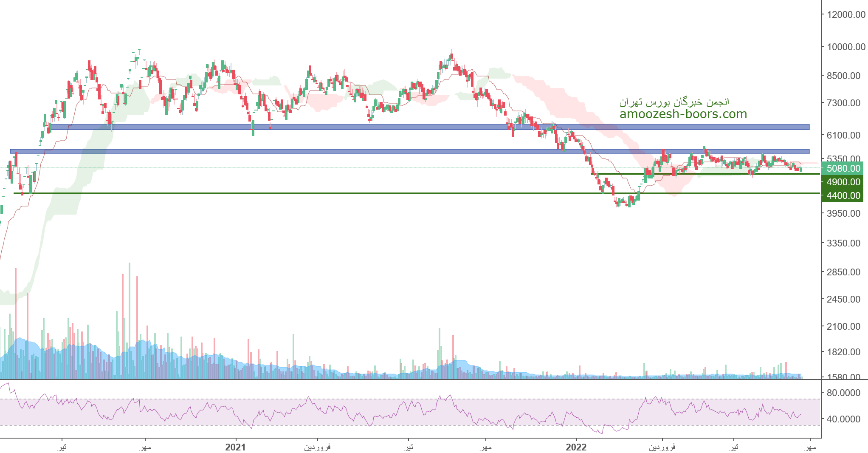Click the 10000.00 price axis label
Image resolution: width=868 pixels, height=453 pixels.
click(845, 47)
